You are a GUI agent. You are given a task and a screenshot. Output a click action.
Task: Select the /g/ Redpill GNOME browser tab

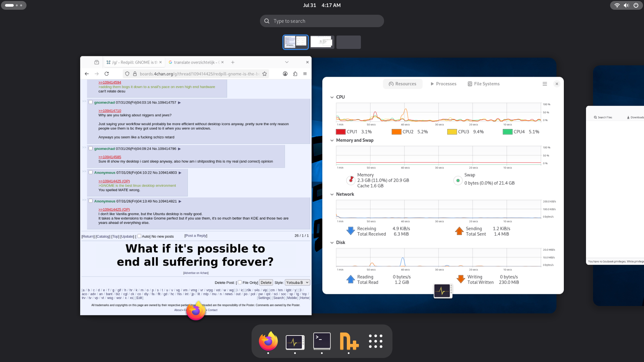pyautogui.click(x=134, y=62)
